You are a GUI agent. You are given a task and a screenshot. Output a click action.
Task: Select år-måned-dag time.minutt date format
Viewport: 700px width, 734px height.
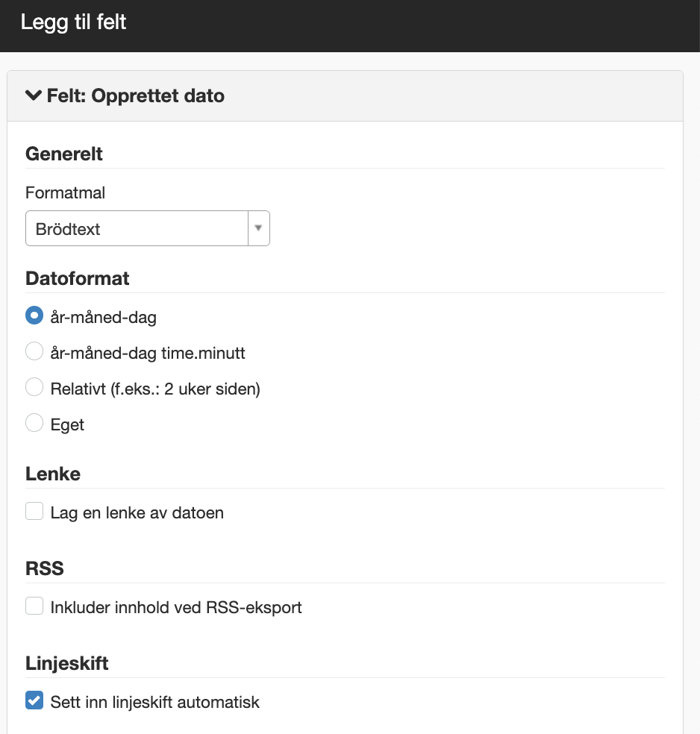point(34,351)
